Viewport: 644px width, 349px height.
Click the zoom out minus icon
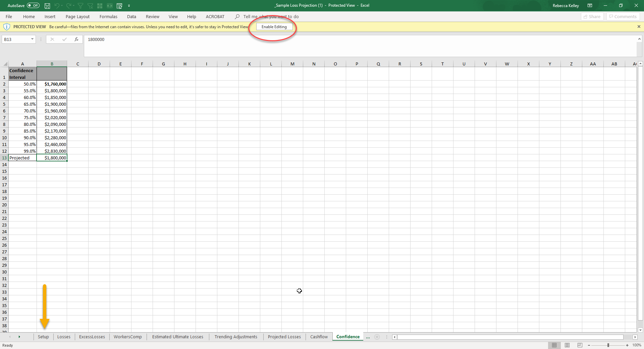click(589, 345)
